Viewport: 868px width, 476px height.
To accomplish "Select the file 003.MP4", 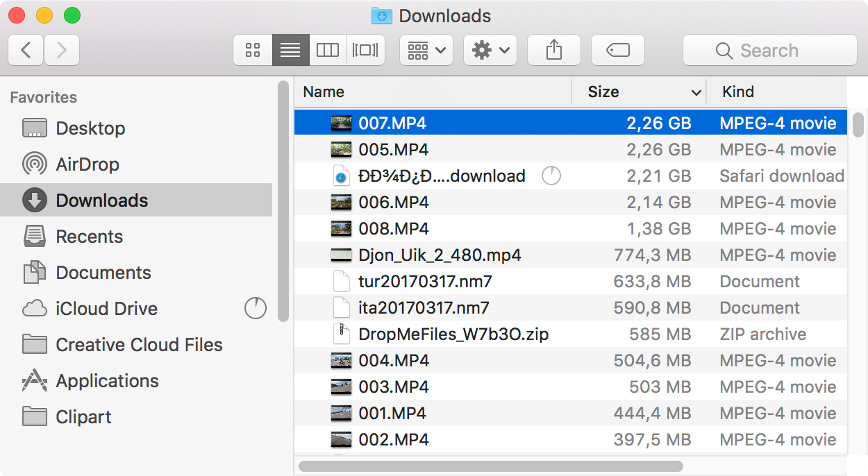I will (571, 387).
